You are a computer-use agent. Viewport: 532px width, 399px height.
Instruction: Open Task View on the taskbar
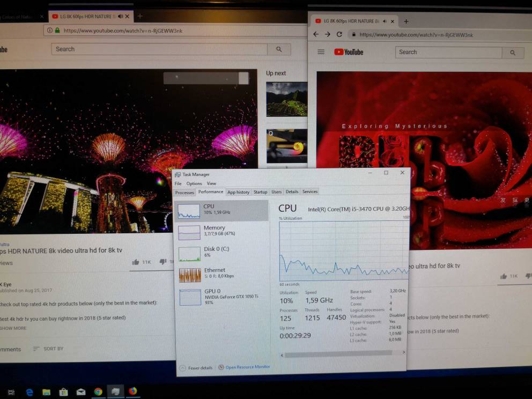pos(11,393)
